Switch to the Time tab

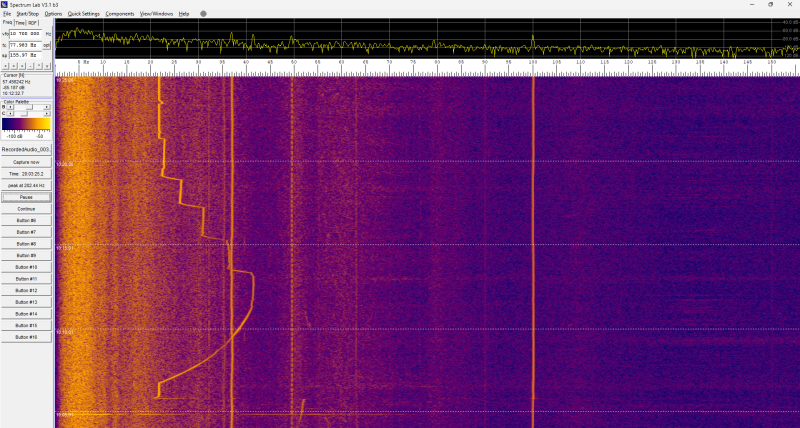[x=20, y=23]
